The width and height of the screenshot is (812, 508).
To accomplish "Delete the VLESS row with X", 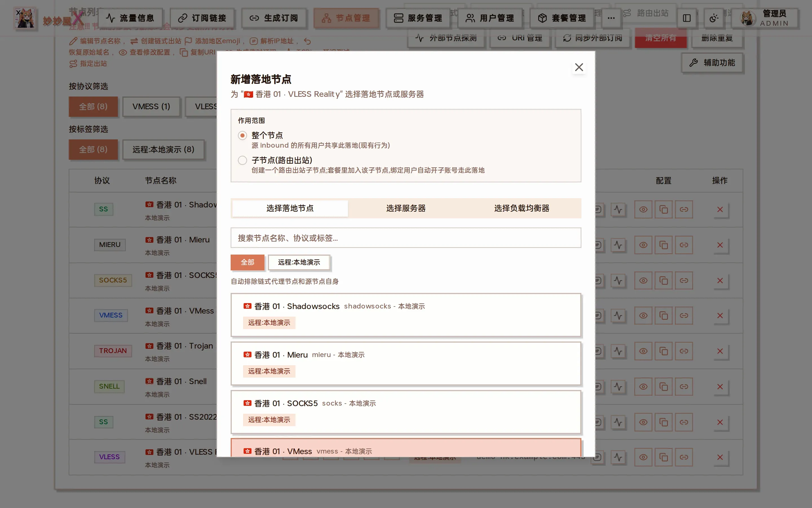I will click(720, 457).
